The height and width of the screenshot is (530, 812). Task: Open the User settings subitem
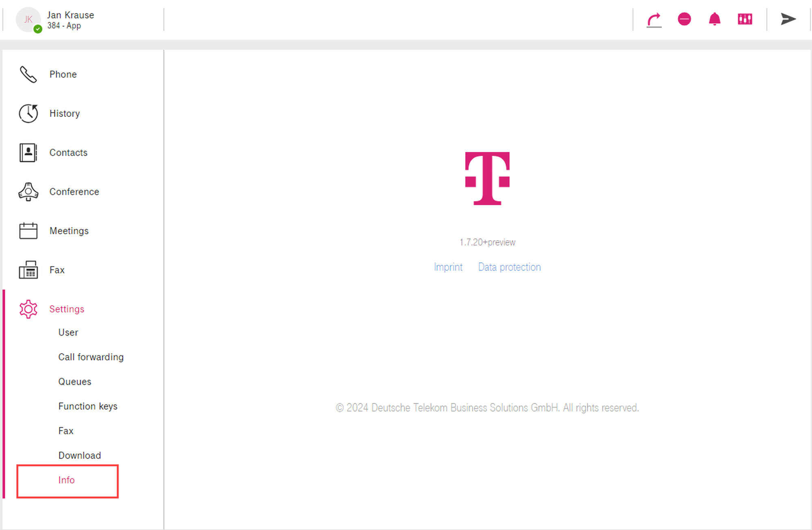pyautogui.click(x=68, y=332)
